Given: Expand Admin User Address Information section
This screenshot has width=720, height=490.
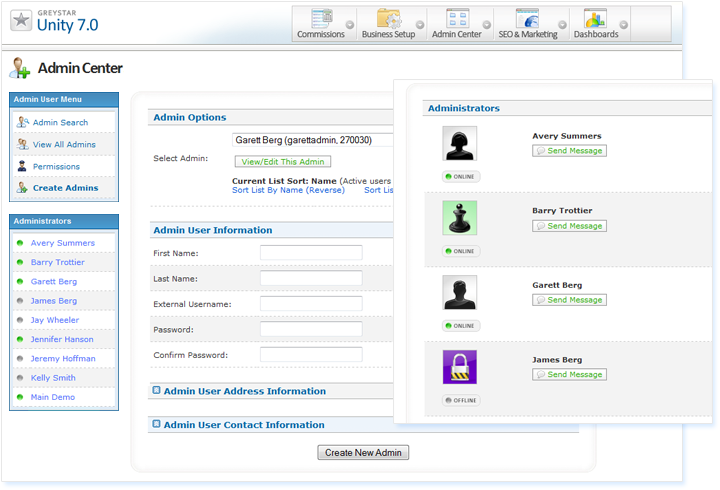Looking at the screenshot, I should point(156,391).
